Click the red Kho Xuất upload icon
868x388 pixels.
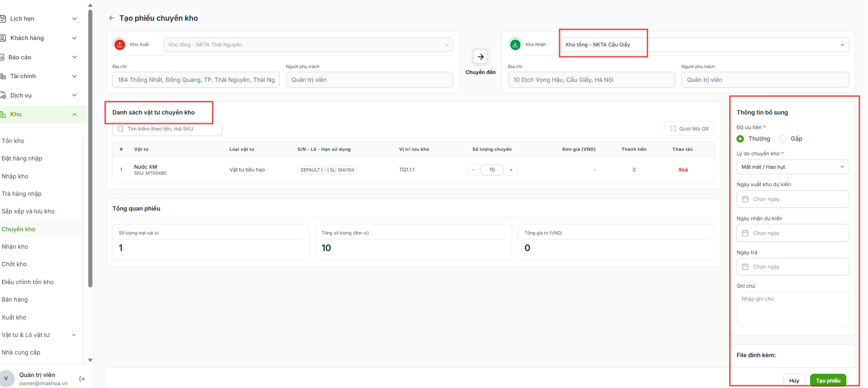pyautogui.click(x=120, y=45)
